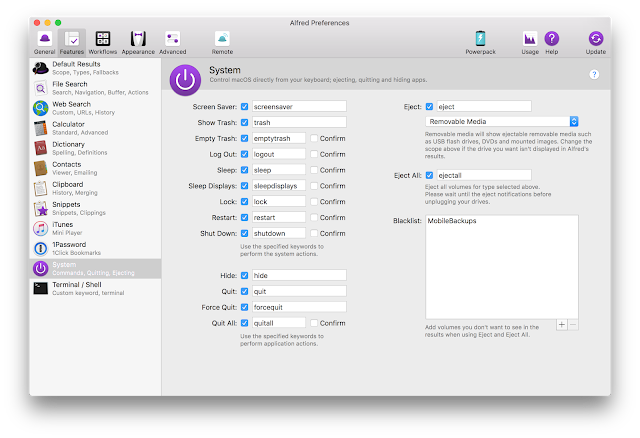The width and height of the screenshot is (640, 438).
Task: Select MobileBackups in the Blacklist
Action: [451, 221]
